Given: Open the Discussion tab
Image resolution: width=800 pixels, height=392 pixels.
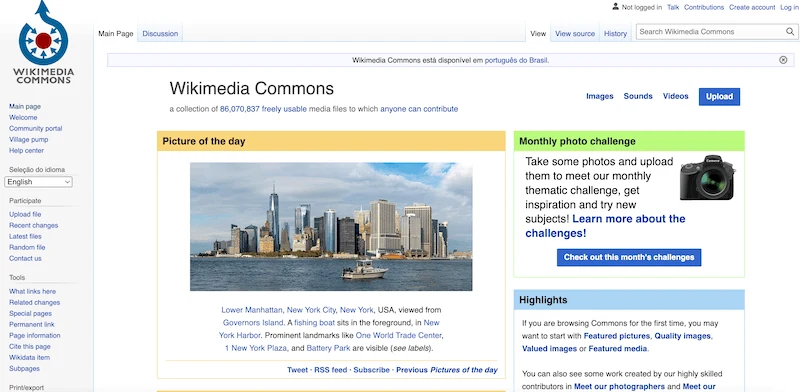Looking at the screenshot, I should tap(160, 34).
